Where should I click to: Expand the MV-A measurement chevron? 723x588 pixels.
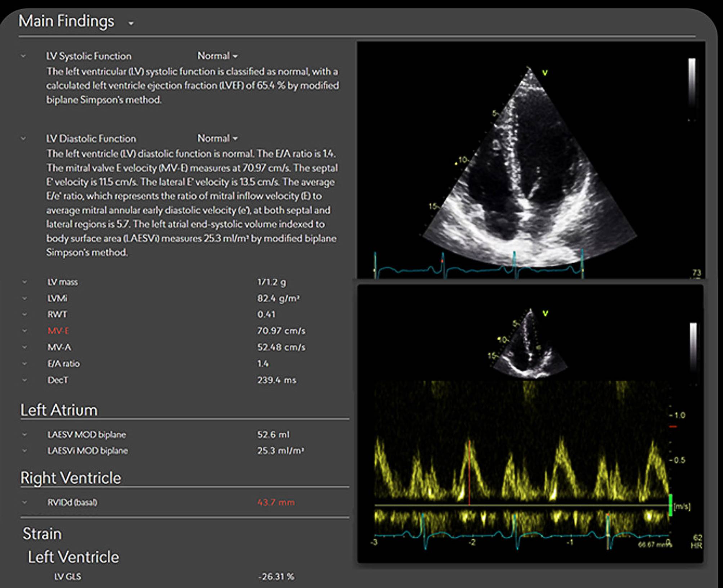[24, 347]
